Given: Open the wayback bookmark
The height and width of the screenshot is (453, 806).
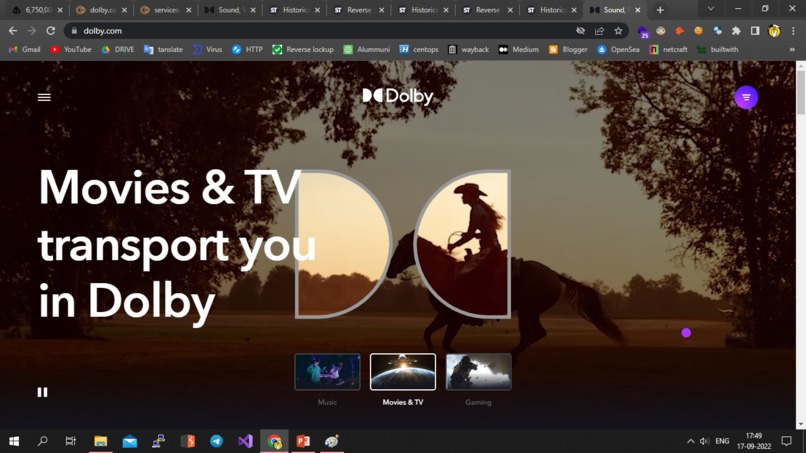Looking at the screenshot, I should coord(468,49).
